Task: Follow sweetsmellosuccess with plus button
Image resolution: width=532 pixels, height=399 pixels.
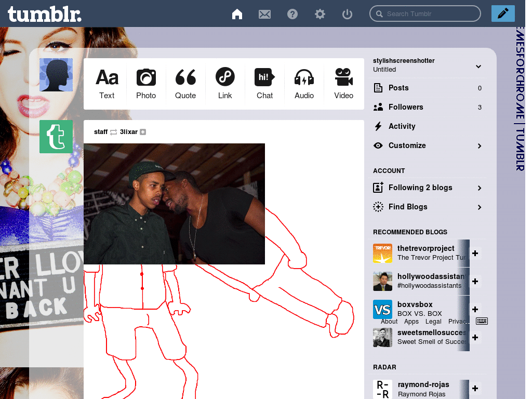Action: pos(475,337)
